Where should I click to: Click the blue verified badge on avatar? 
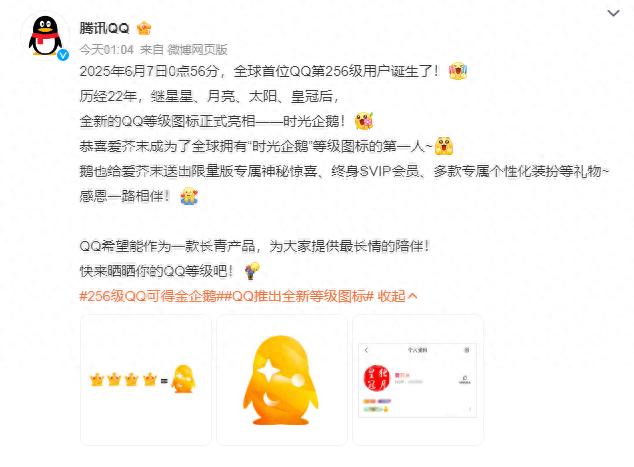(63, 55)
